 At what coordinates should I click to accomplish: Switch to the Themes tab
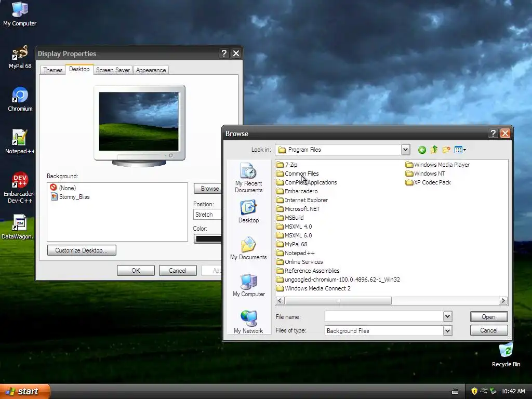52,70
